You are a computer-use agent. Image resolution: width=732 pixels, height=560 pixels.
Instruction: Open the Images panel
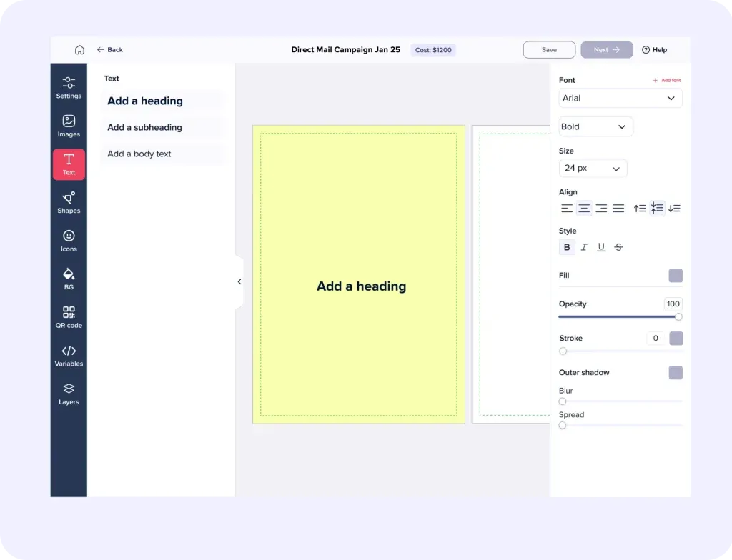click(x=69, y=126)
